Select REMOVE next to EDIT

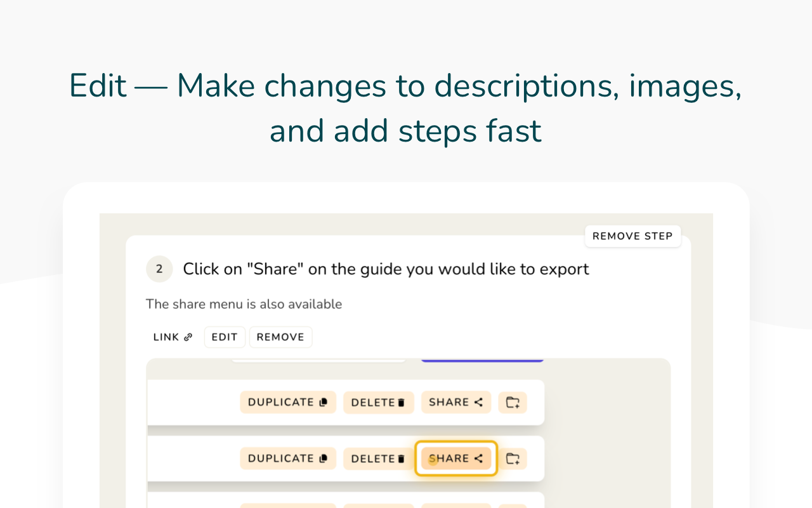(280, 337)
